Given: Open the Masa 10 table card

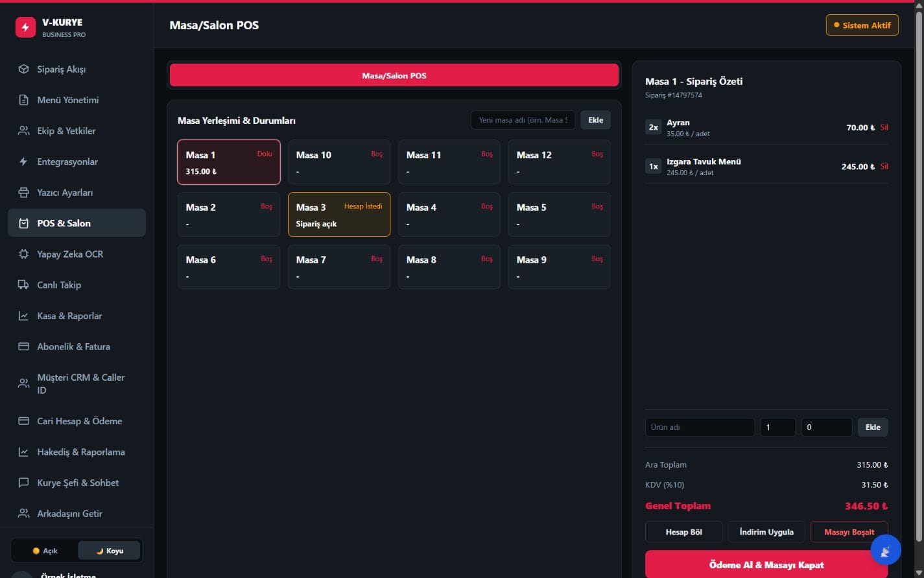Looking at the screenshot, I should pos(339,162).
